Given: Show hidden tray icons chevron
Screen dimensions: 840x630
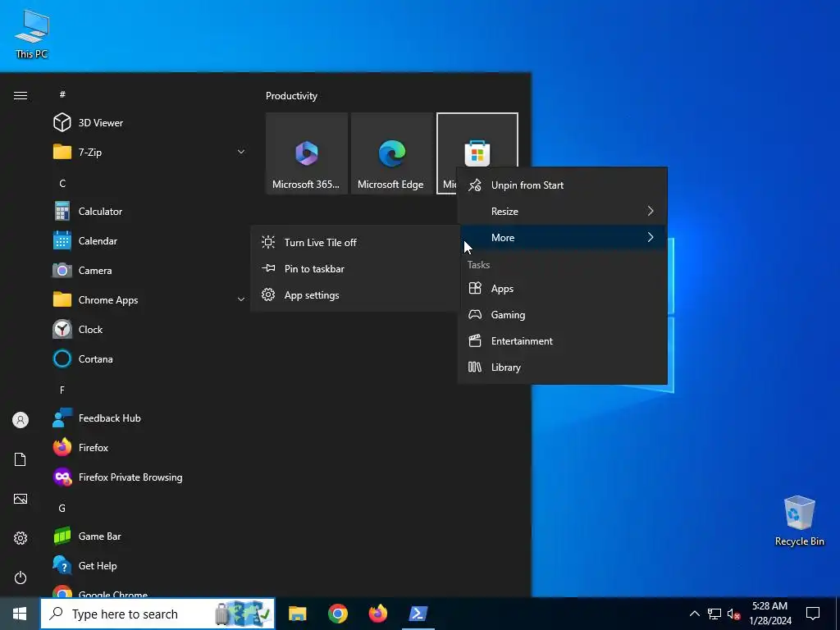Looking at the screenshot, I should tap(694, 614).
